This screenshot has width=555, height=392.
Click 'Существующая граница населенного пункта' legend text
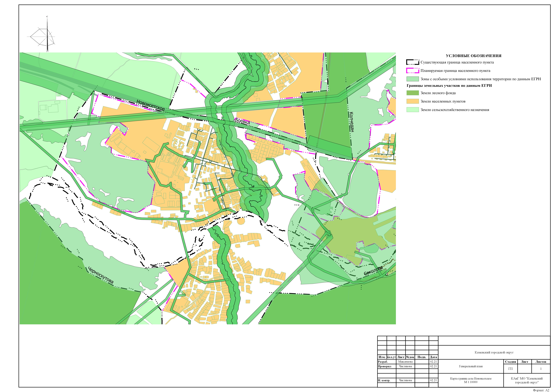pyautogui.click(x=457, y=62)
